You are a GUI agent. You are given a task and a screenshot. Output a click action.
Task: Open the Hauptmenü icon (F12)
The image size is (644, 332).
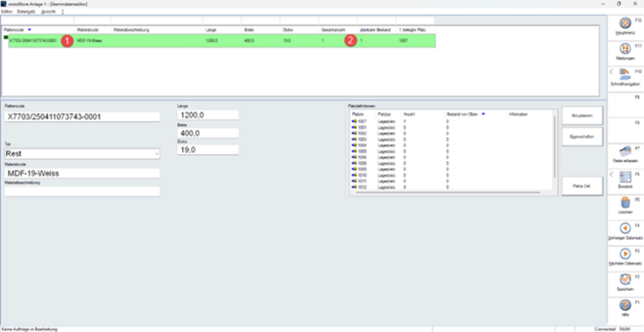click(625, 24)
